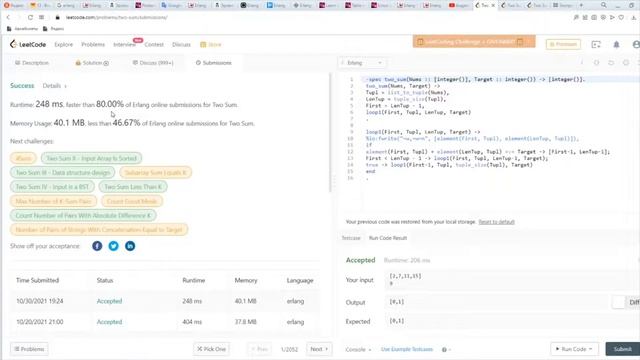The width and height of the screenshot is (640, 360).
Task: Click the 248 ms runtime cell
Action: [x=192, y=301]
